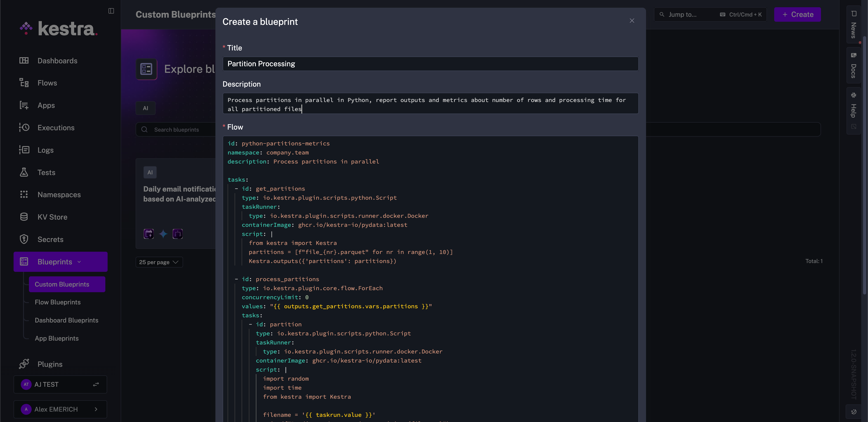The image size is (868, 422).
Task: Open Plugins section
Action: click(x=50, y=364)
